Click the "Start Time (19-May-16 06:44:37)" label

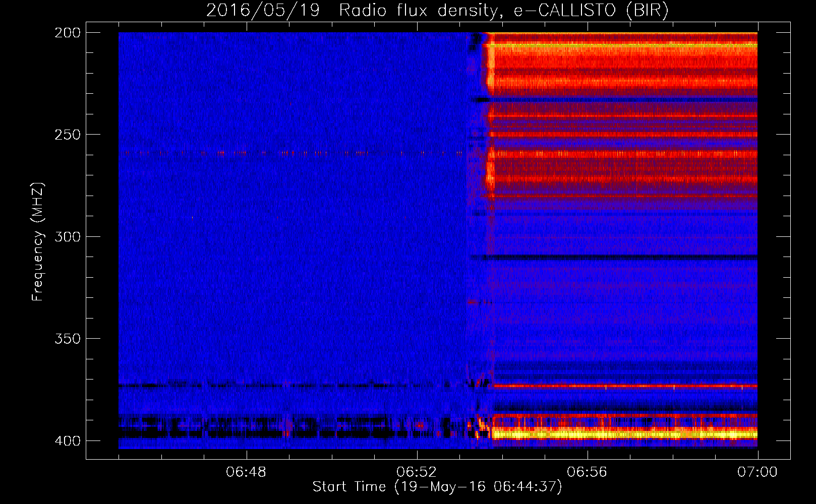pos(437,487)
